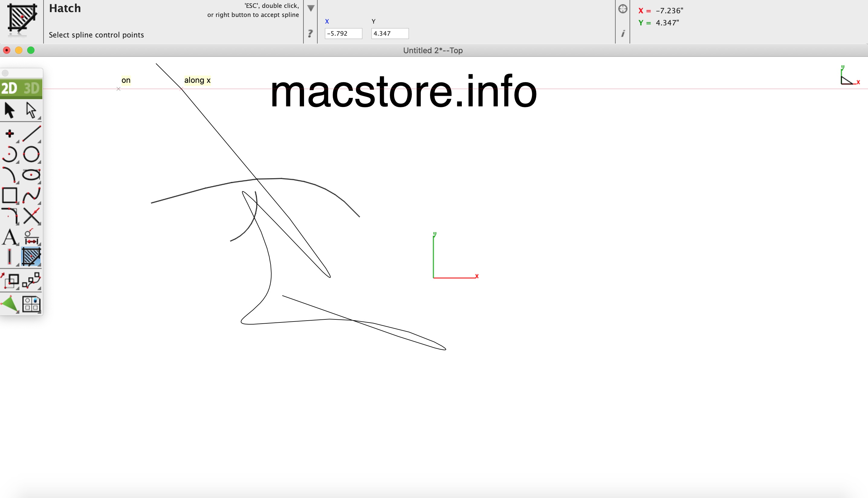
Task: Pick the circle drawing tool
Action: [x=31, y=154]
